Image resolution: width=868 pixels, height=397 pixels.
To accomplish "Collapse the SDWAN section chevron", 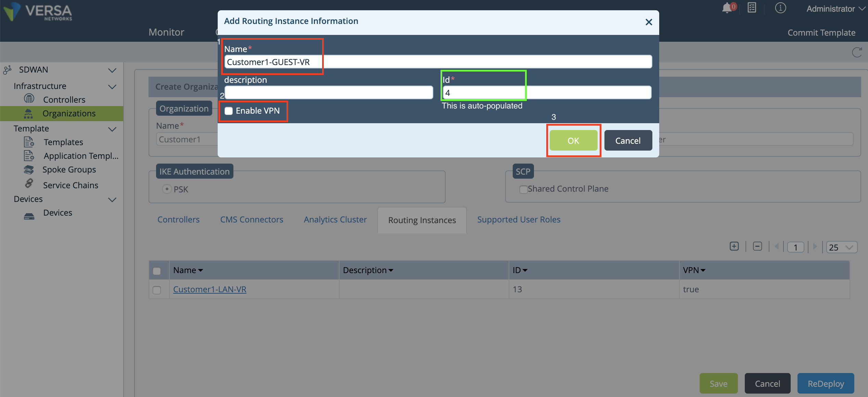I will [x=112, y=71].
